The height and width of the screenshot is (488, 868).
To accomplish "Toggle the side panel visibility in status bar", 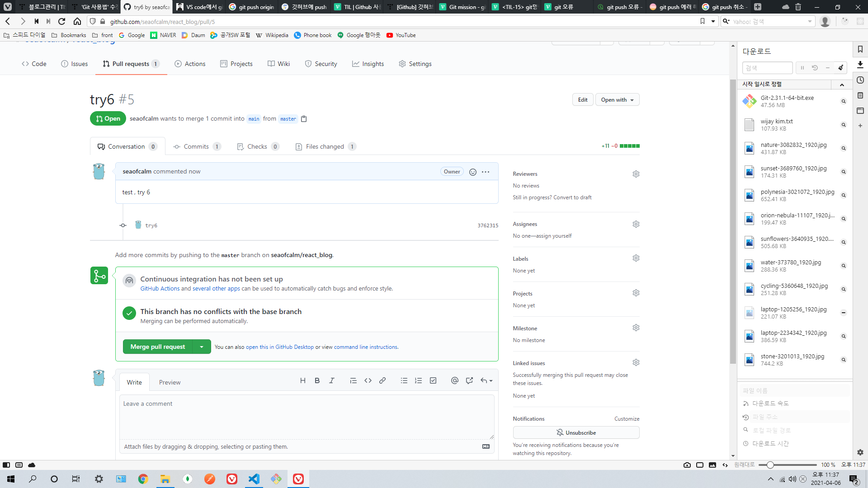I will [x=6, y=465].
